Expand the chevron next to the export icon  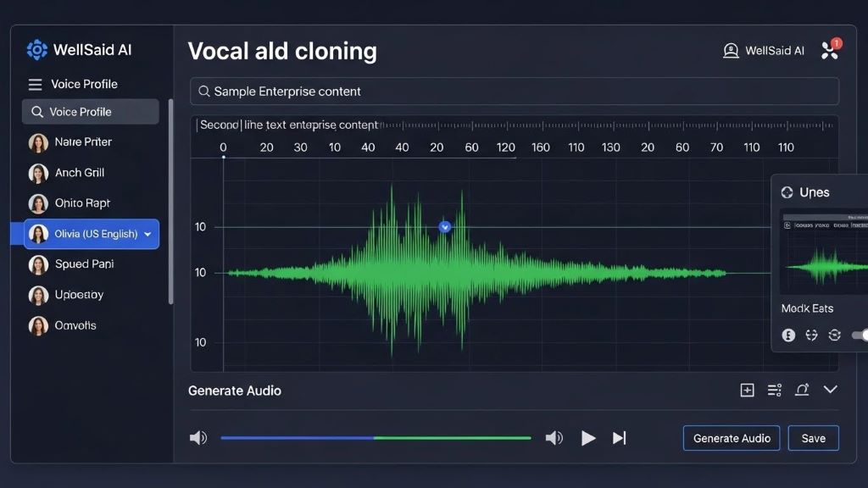tap(831, 390)
